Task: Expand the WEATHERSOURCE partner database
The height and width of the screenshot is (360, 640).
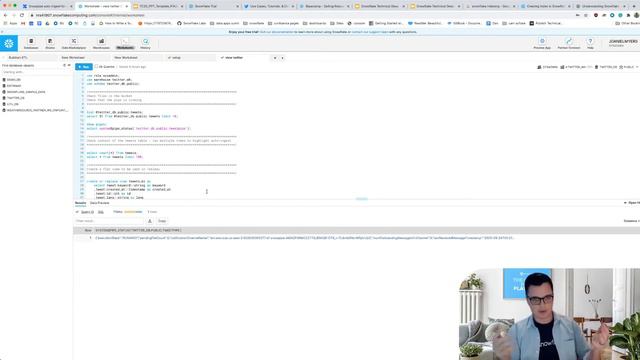Action: [37, 110]
